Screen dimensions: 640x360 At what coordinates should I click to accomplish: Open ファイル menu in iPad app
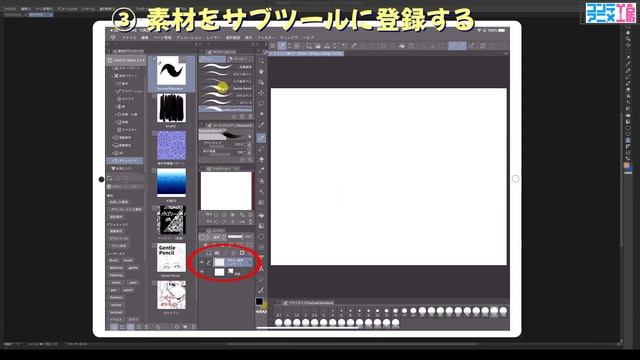coord(129,38)
